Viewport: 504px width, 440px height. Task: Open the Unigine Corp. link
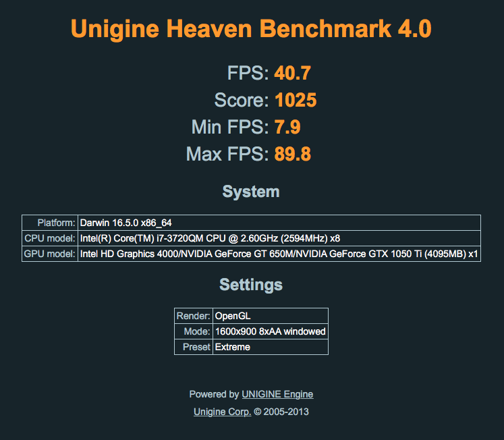pos(222,412)
